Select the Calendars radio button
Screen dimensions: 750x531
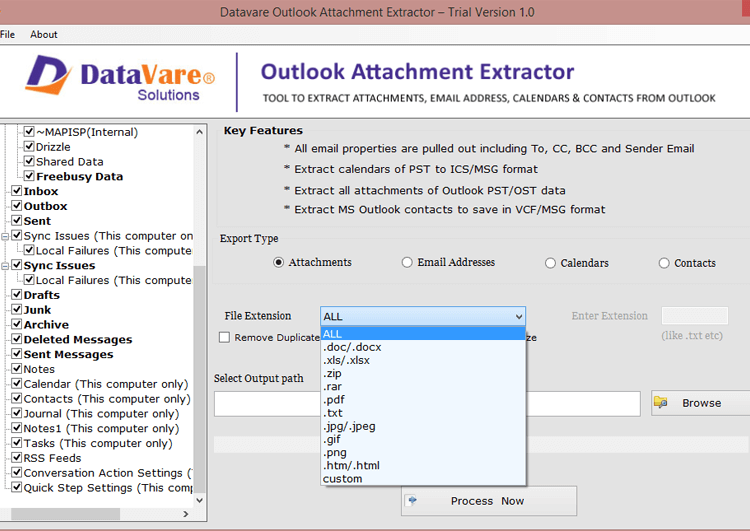[551, 263]
